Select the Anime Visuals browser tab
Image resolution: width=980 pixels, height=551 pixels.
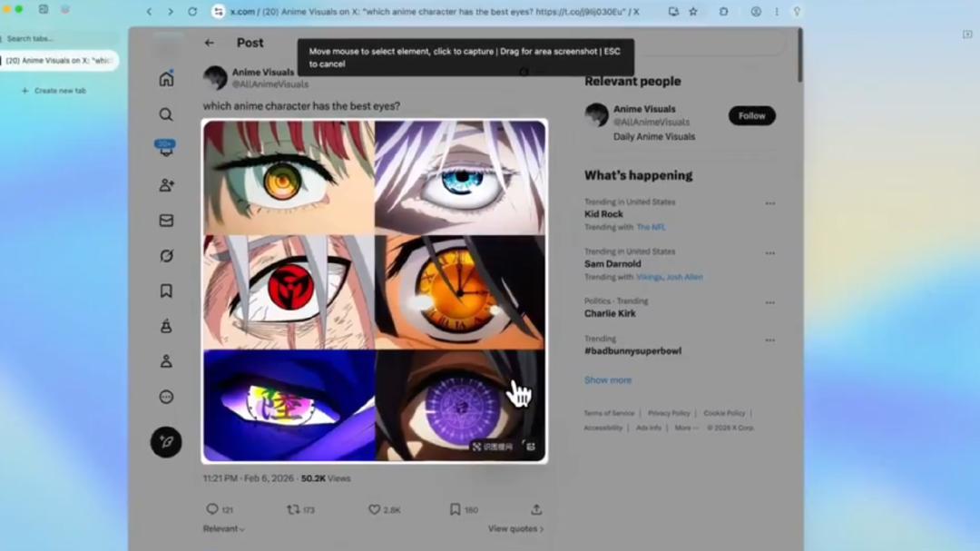coord(59,61)
